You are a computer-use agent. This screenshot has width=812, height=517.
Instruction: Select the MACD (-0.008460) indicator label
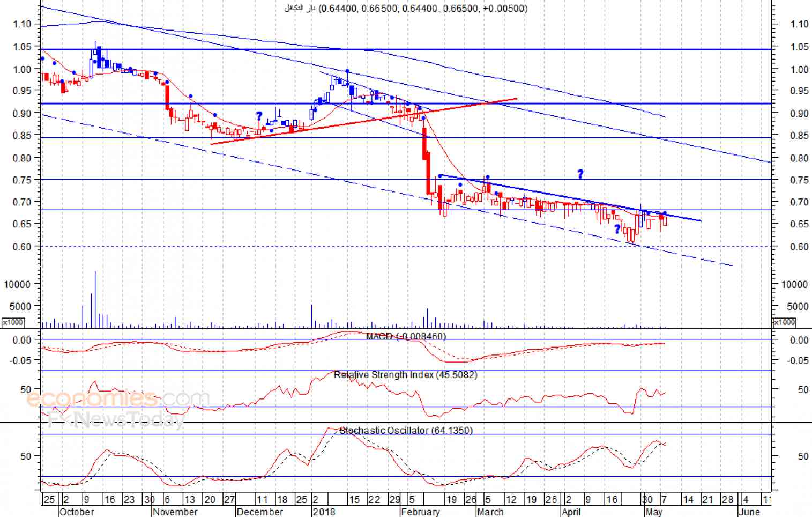pyautogui.click(x=406, y=336)
